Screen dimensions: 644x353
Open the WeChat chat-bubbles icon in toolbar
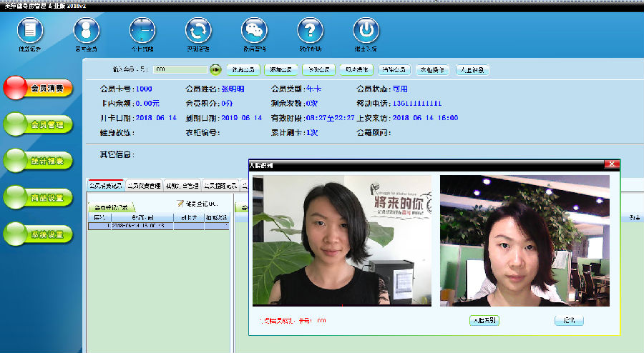point(254,30)
